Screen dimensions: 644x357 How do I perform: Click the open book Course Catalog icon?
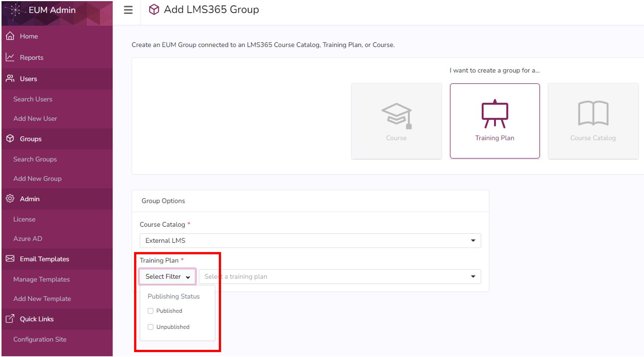(x=593, y=113)
